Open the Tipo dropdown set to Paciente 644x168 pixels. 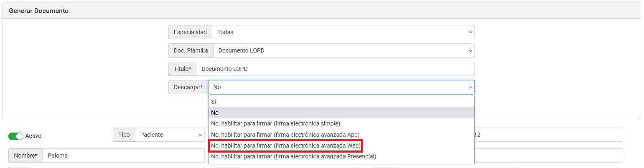[x=170, y=135]
